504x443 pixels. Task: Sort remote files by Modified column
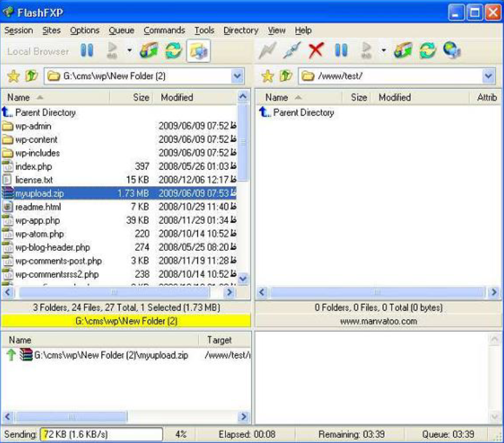[x=420, y=98]
